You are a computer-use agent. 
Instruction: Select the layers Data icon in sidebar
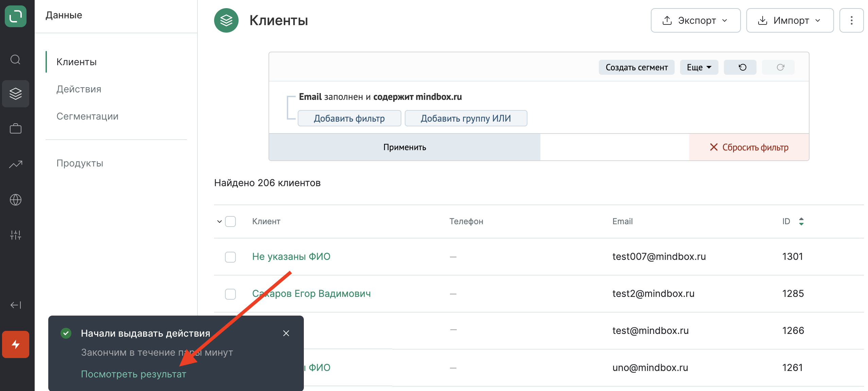click(x=16, y=93)
